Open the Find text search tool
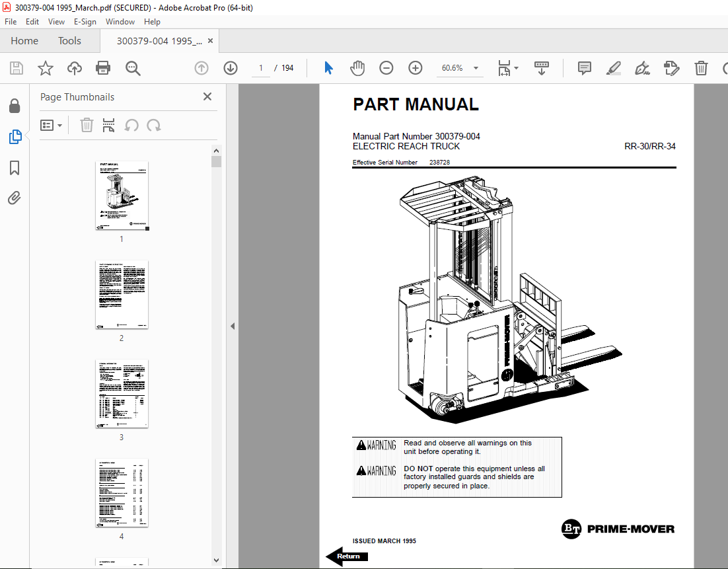The height and width of the screenshot is (569, 728). coord(133,68)
